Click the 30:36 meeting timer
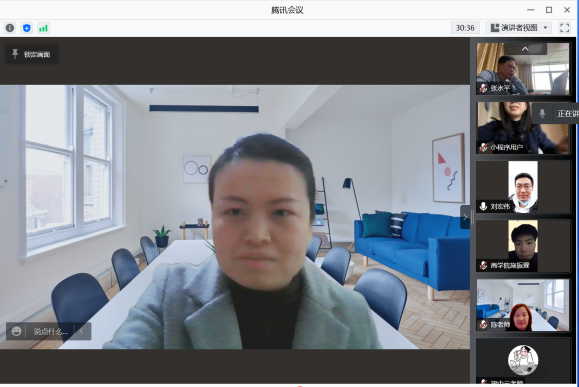Viewport: 579px width, 387px height. click(x=465, y=28)
